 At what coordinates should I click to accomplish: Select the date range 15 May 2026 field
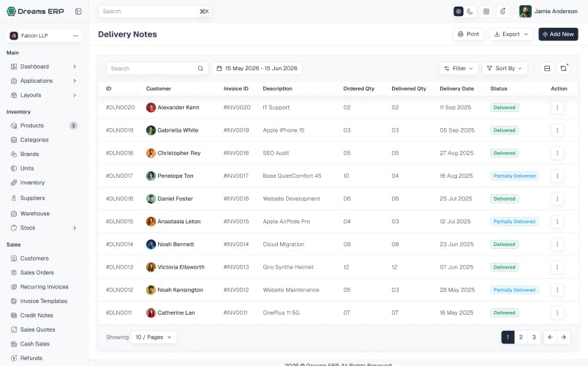pyautogui.click(x=257, y=68)
